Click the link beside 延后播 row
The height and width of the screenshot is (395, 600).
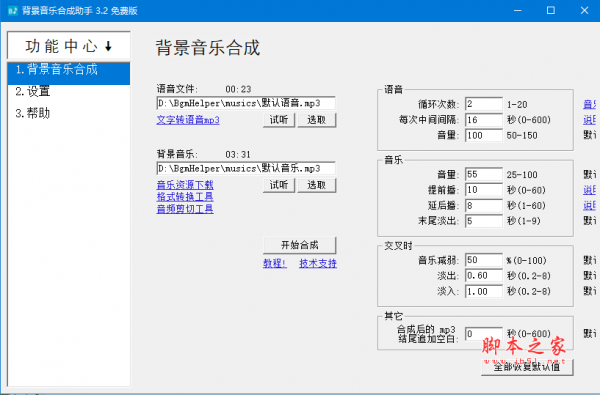coord(590,206)
